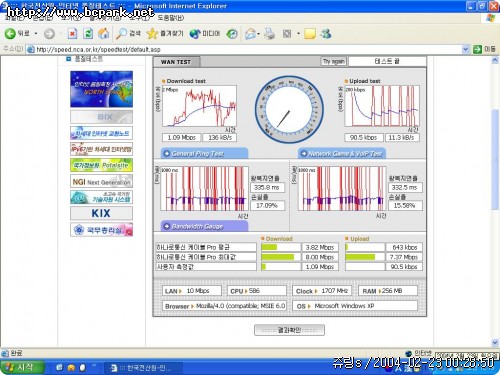Click the 3.82 Mbps average download value
This screenshot has height=375, width=500.
[x=320, y=247]
